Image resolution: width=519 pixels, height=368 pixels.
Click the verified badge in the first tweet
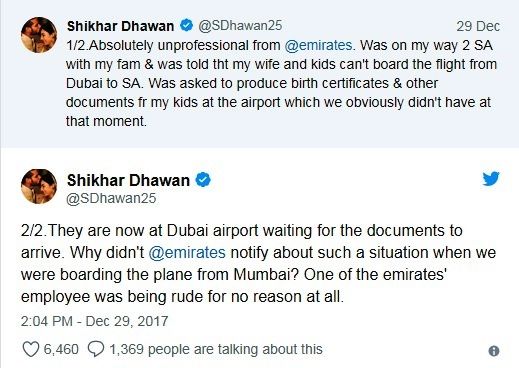[x=187, y=25]
